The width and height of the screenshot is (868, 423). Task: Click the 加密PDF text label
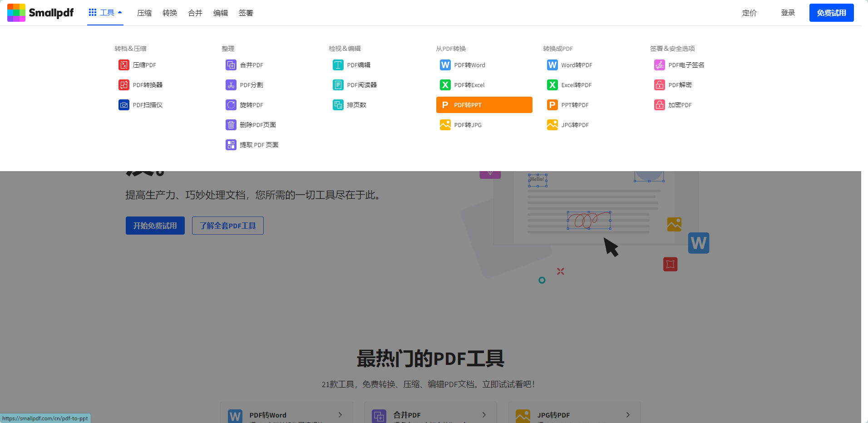[x=680, y=105]
